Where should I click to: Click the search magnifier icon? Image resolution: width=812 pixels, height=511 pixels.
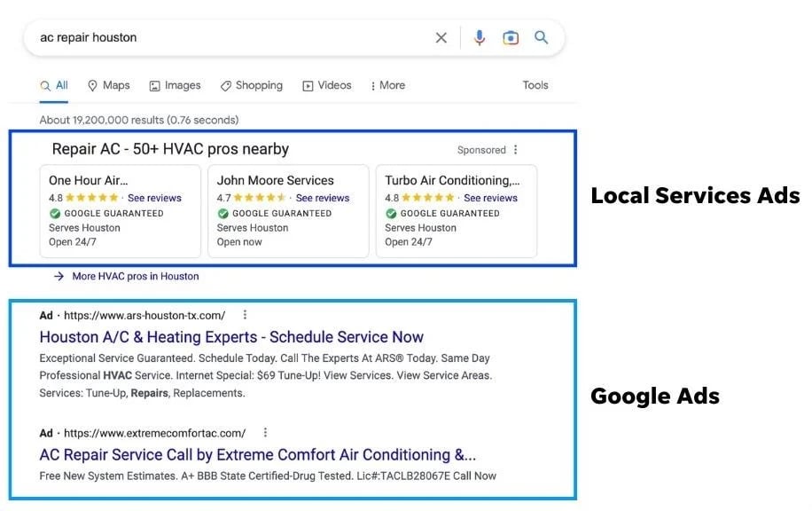click(542, 37)
